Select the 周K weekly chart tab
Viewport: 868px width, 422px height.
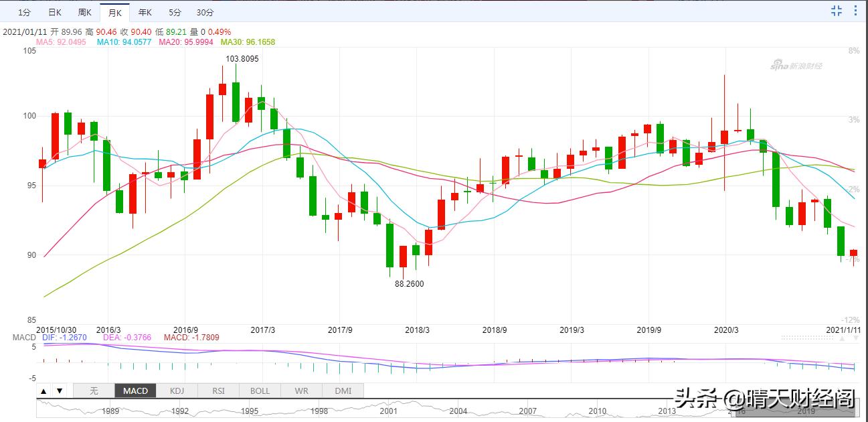coord(84,12)
